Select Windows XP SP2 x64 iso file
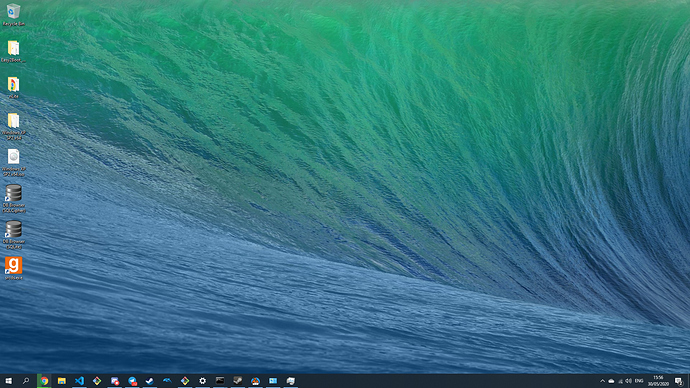Screen dimensions: 690x388 tap(14, 162)
